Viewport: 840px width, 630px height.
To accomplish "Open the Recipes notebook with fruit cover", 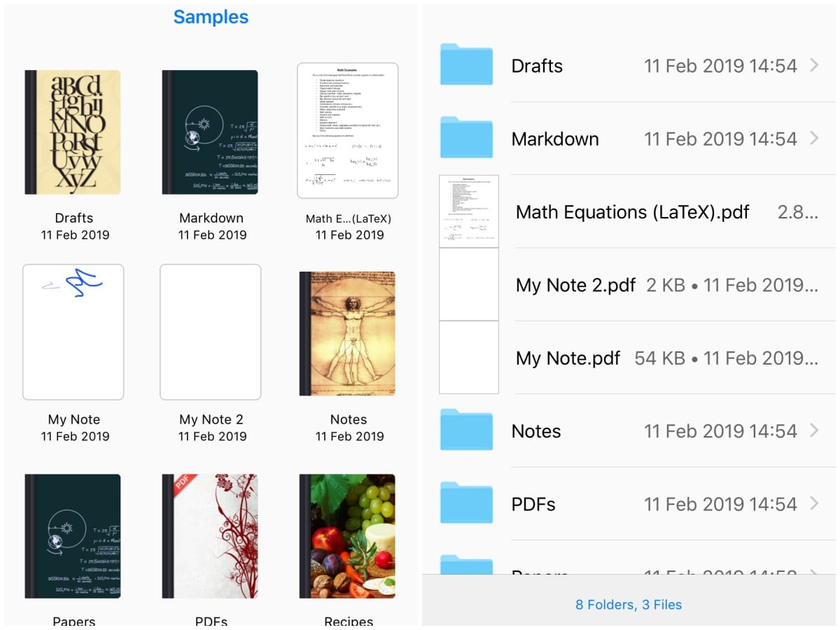I will click(347, 535).
